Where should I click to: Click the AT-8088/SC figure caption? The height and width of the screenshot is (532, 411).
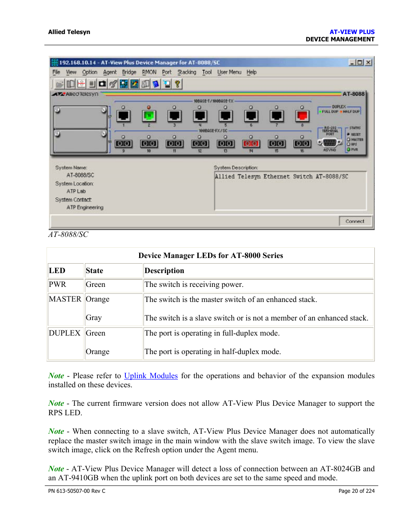pyautogui.click(x=68, y=234)
